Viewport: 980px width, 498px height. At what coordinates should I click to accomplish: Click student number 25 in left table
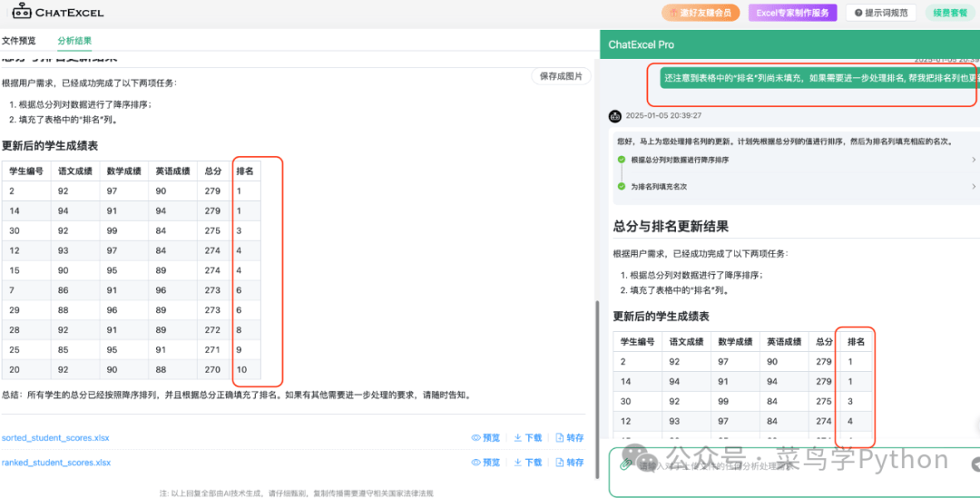tap(14, 350)
